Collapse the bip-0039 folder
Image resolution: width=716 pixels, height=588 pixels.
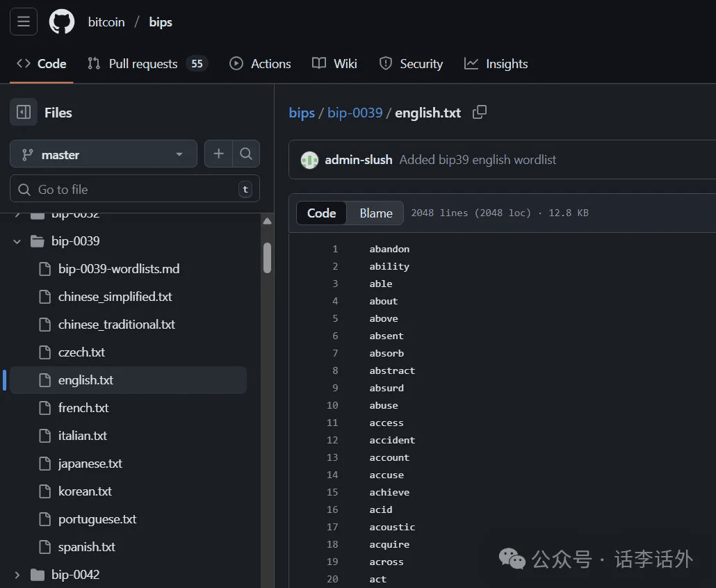(17, 241)
